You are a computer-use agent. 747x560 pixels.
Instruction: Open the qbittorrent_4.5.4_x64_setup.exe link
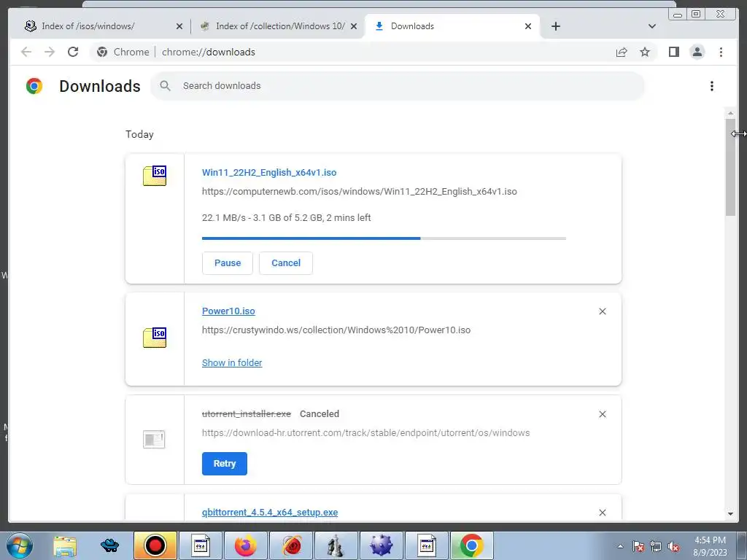(270, 513)
